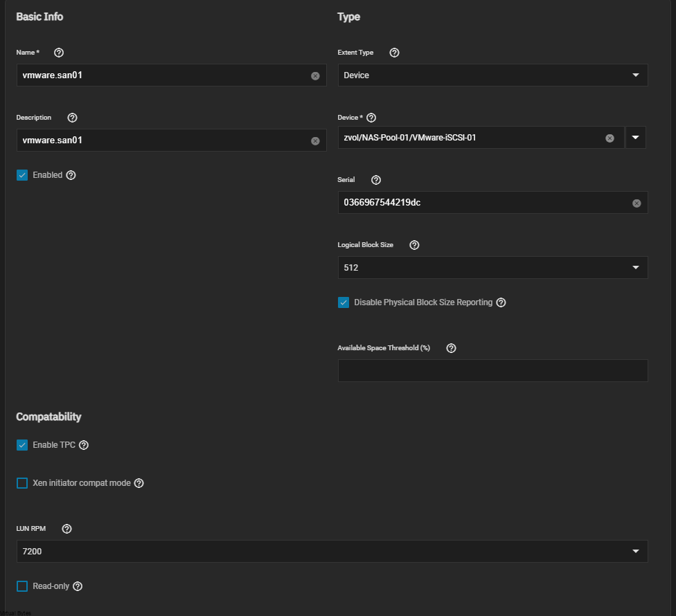Open help tooltip for Name field
Viewport: 676px width, 616px height.
point(59,53)
